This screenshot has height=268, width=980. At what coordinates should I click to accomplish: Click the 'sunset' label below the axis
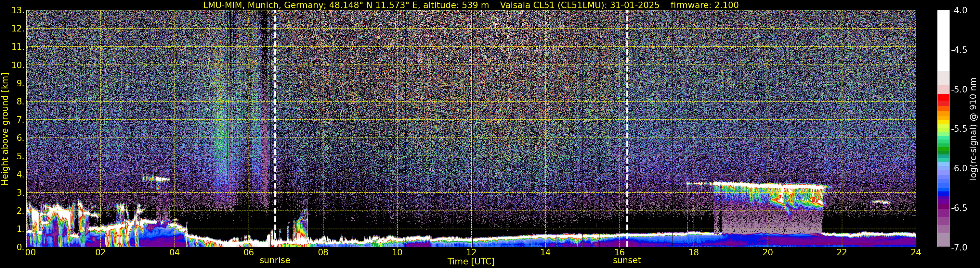click(x=627, y=261)
